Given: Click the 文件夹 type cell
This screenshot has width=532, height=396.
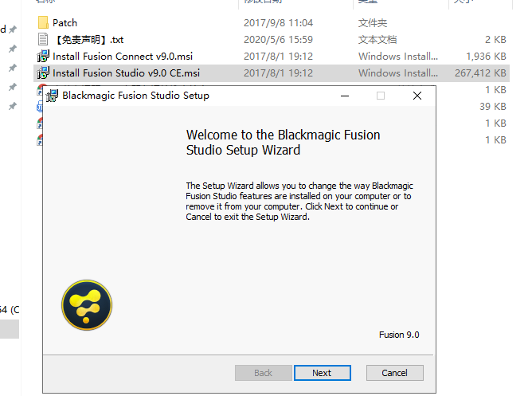Looking at the screenshot, I should pos(373,23).
